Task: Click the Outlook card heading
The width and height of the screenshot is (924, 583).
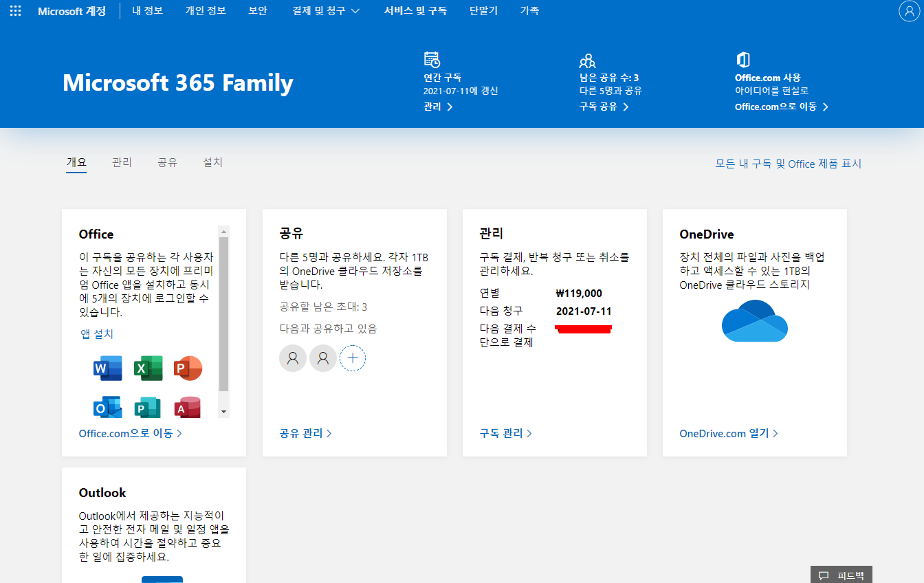Action: point(102,492)
